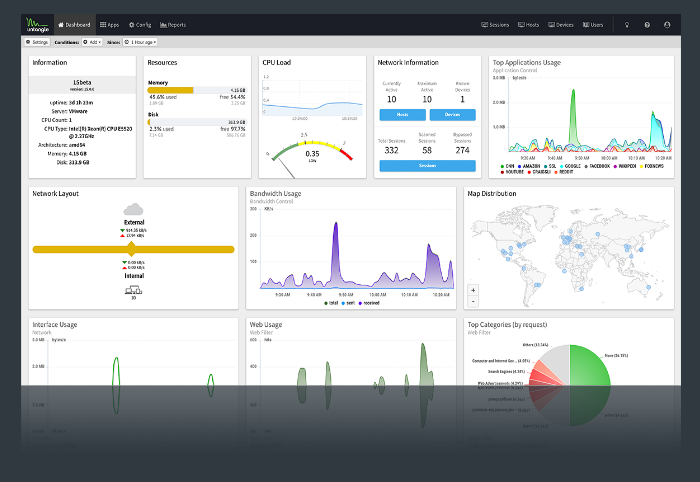This screenshot has height=482, width=700.
Task: Open the suggestions lightbulb icon
Action: tap(627, 25)
